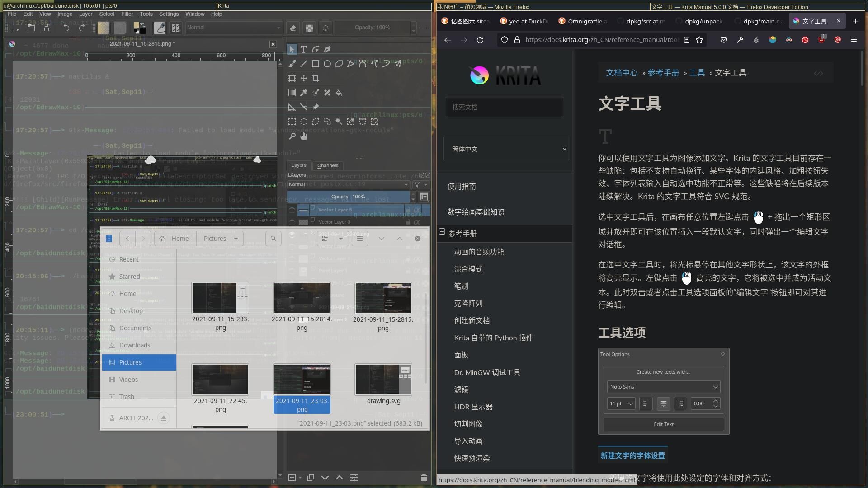Select the Gradient tool
868x488 pixels.
pos(292,93)
